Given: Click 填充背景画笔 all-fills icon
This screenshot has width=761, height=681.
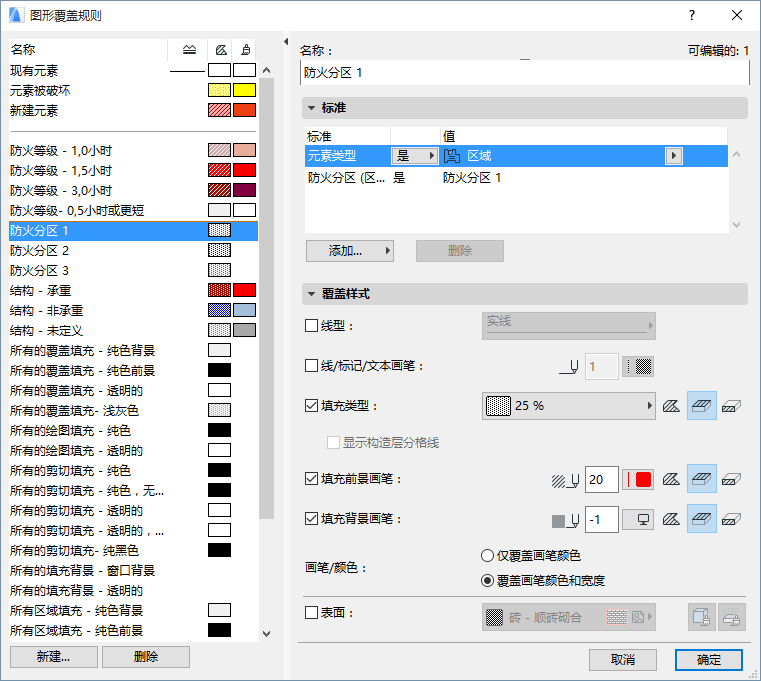Looking at the screenshot, I should (671, 519).
